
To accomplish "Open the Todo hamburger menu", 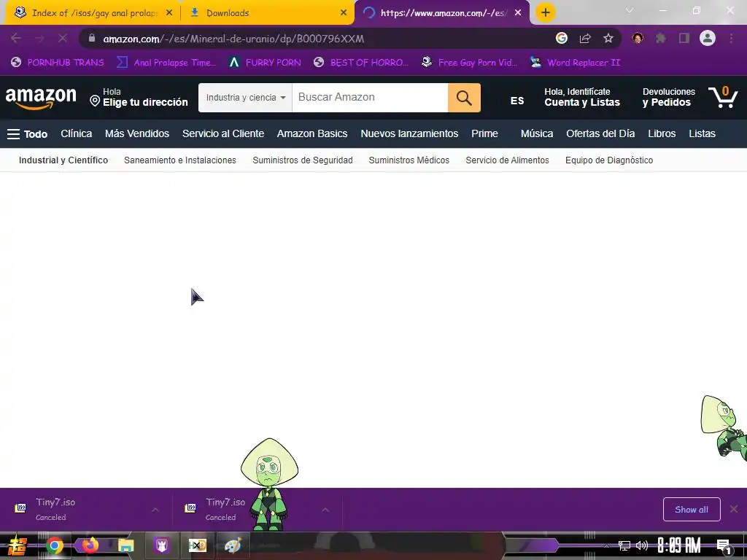I will pos(27,134).
